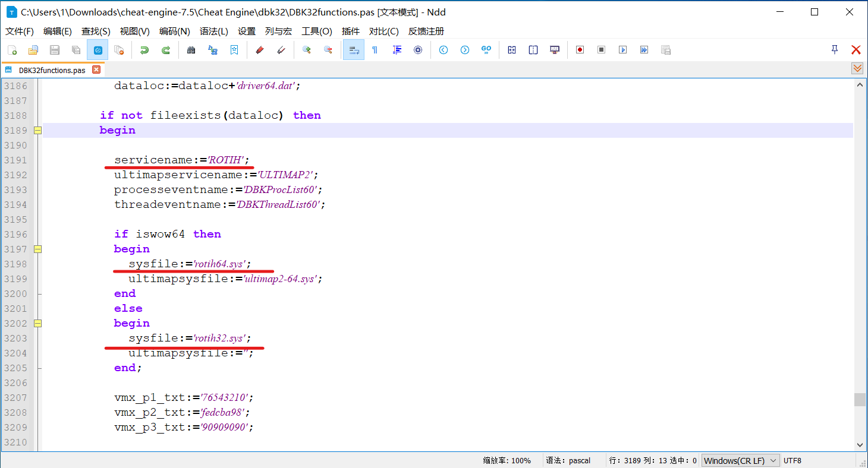This screenshot has width=868, height=468.
Task: Select the DBK32functions.pas tab
Action: (52, 70)
